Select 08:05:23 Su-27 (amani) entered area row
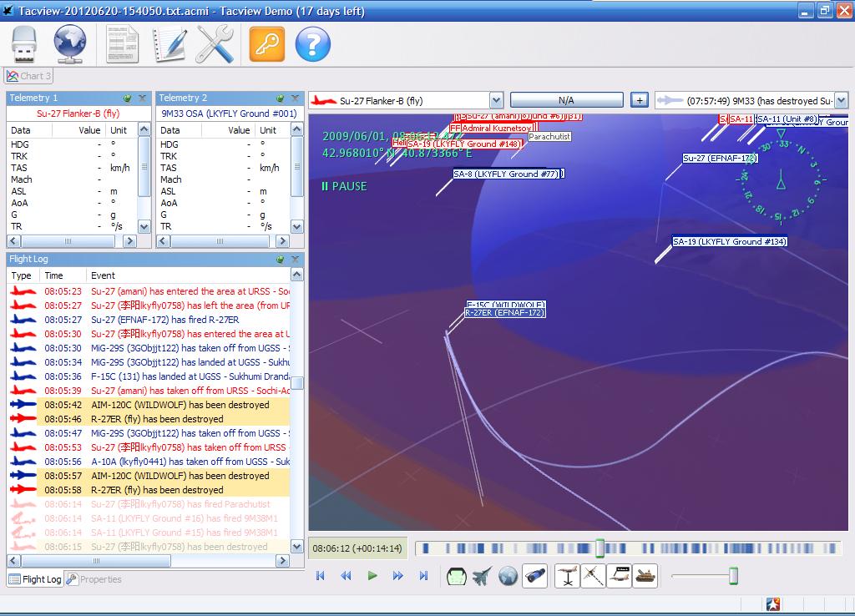The width and height of the screenshot is (855, 616). click(149, 291)
